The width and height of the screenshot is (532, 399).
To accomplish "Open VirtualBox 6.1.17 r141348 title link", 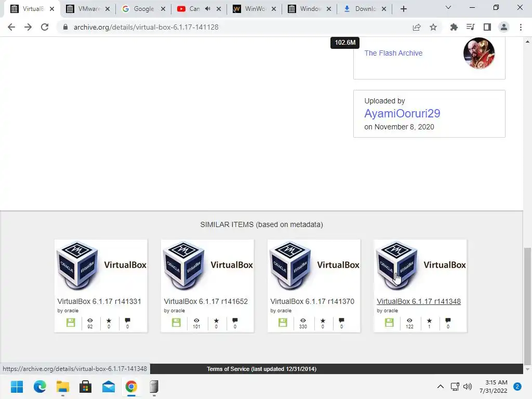I will 419,301.
